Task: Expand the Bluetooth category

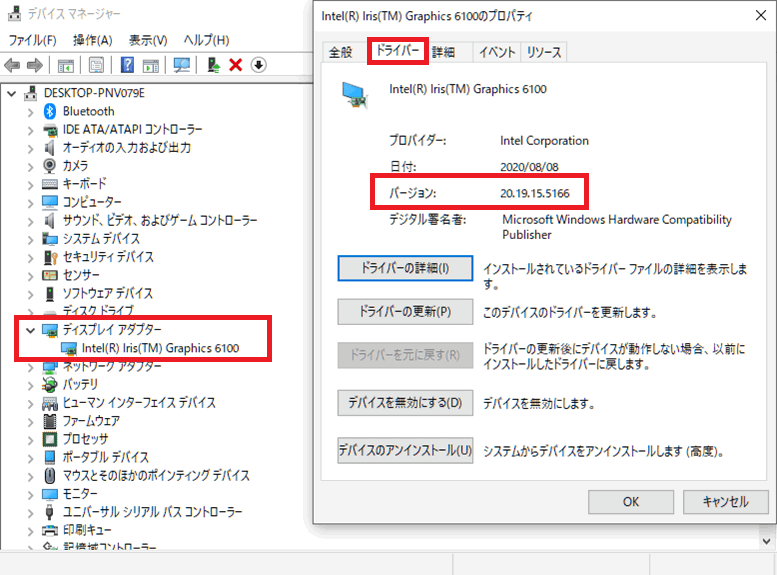Action: click(x=31, y=113)
